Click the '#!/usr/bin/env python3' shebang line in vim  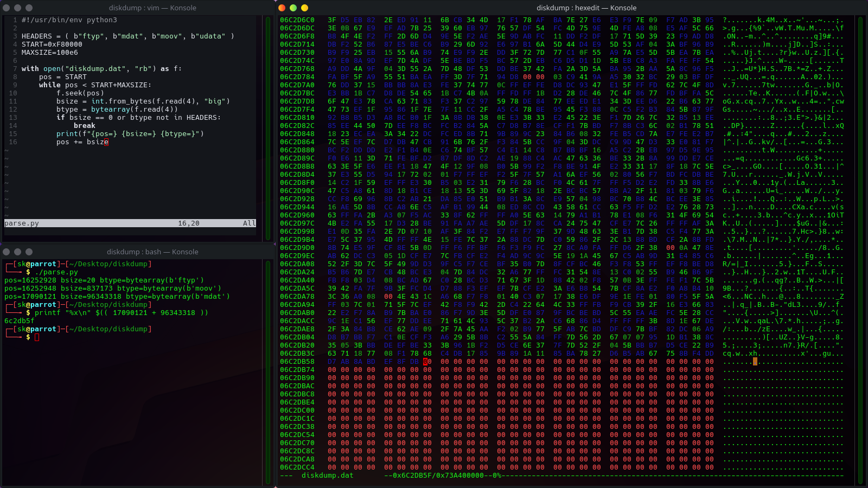[x=69, y=20]
